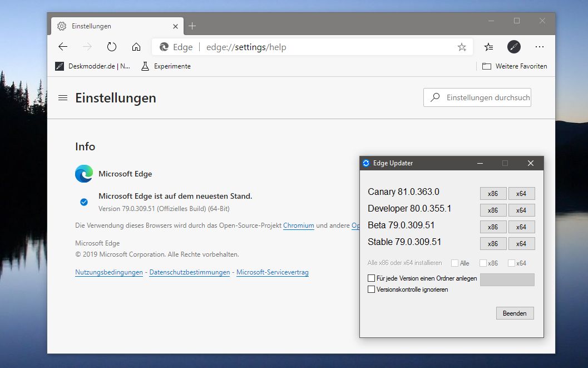Open the Weitere Favoriten folder

[x=515, y=66]
